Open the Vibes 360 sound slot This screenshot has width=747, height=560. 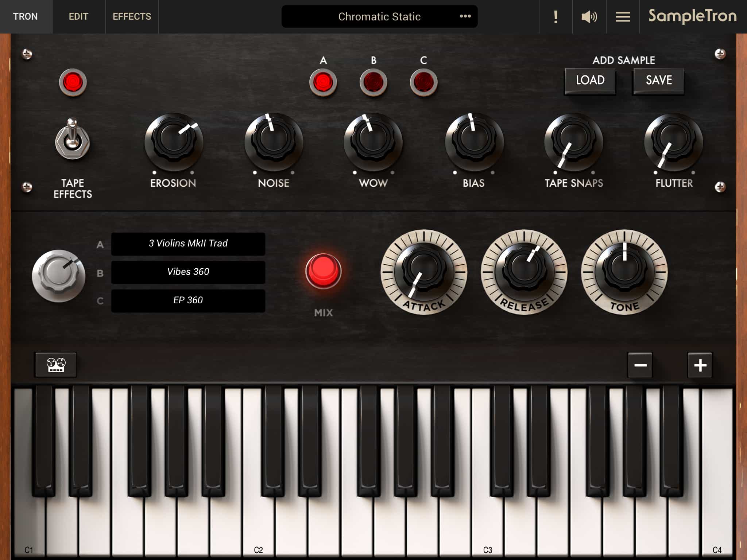point(188,272)
